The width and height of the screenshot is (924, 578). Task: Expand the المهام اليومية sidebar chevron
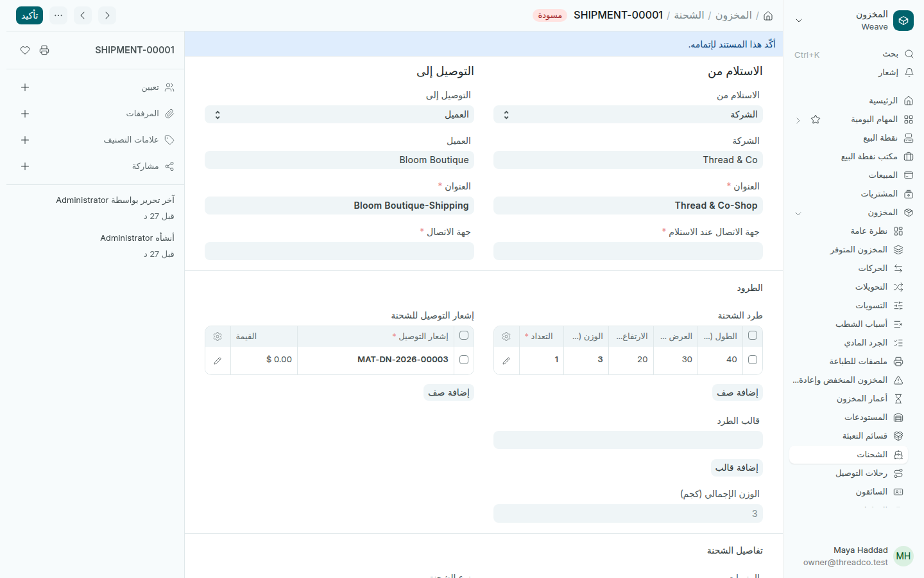pos(798,120)
